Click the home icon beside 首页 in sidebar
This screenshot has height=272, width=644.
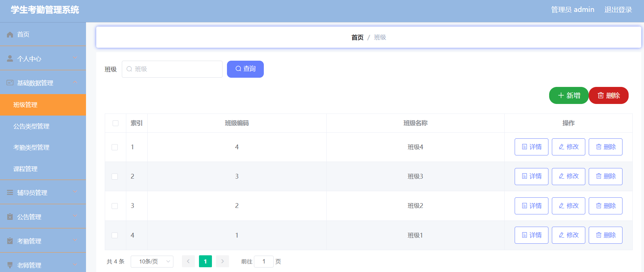(10, 34)
